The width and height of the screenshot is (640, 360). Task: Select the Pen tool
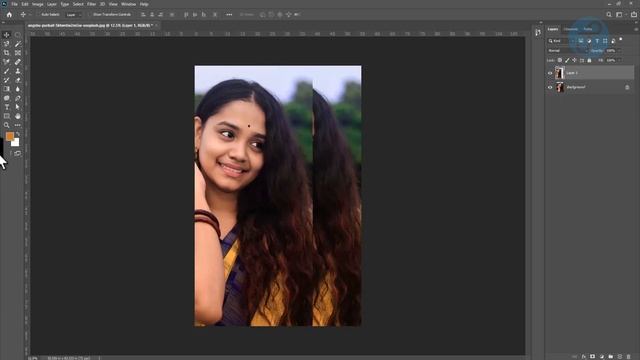point(18,98)
